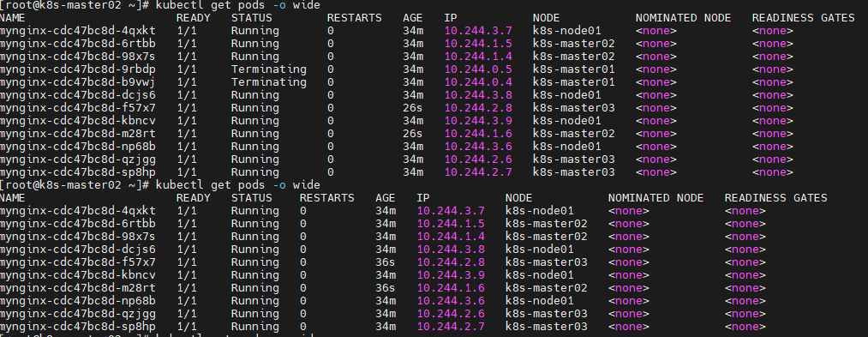The image size is (868, 337).
Task: Click pod name f57x7 in the 36s row
Action: [x=77, y=262]
